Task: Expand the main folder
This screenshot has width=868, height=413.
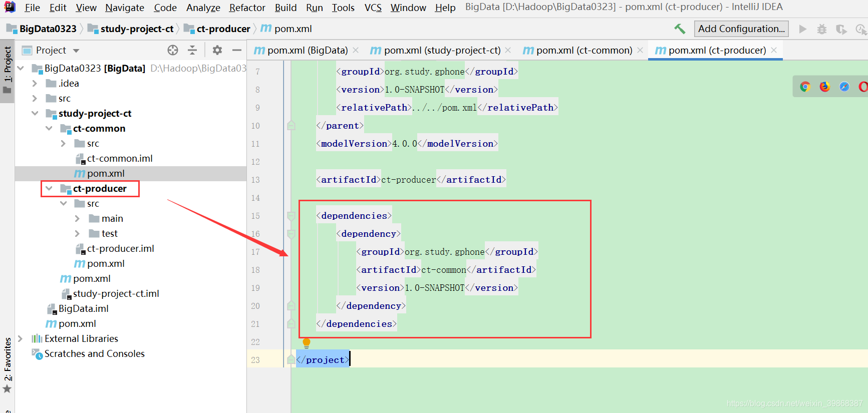Action: (x=77, y=218)
